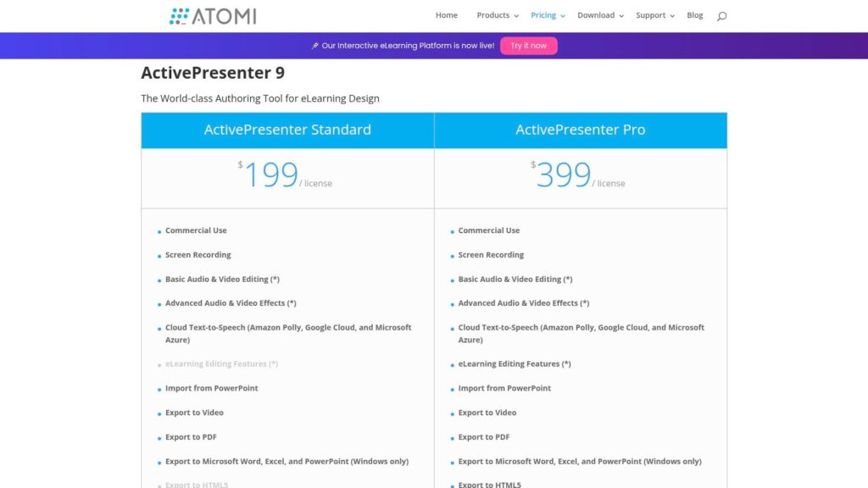Expand the Support dropdown chevron
Image resolution: width=868 pixels, height=488 pixels.
(x=672, y=16)
